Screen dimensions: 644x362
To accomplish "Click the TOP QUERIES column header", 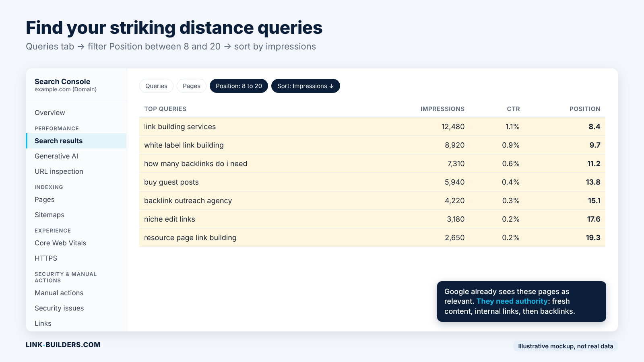I will (x=165, y=109).
